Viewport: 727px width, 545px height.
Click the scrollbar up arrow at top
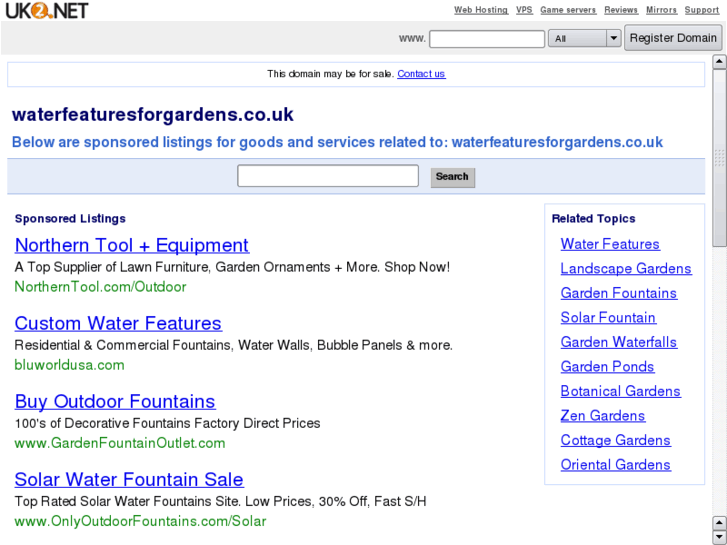[x=720, y=62]
